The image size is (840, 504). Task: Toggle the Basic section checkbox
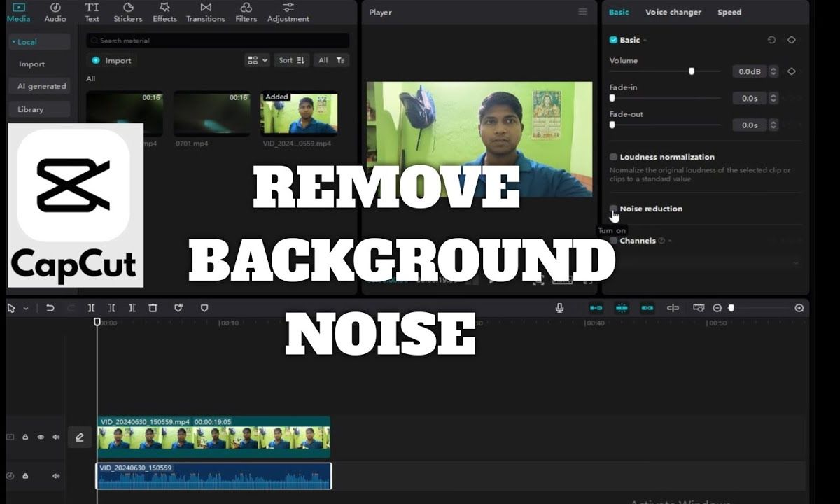tap(613, 40)
